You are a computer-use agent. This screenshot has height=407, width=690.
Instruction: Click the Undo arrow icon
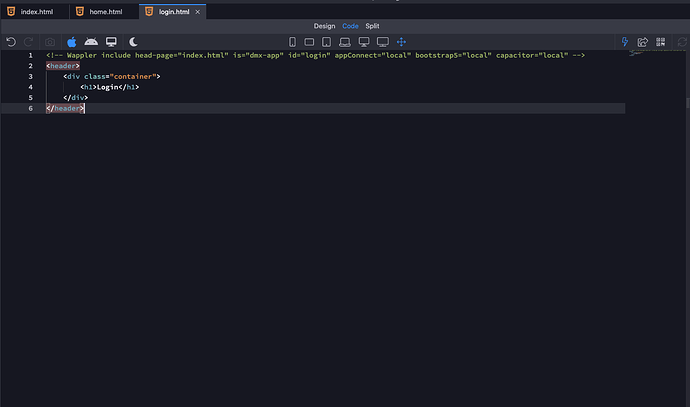(11, 42)
